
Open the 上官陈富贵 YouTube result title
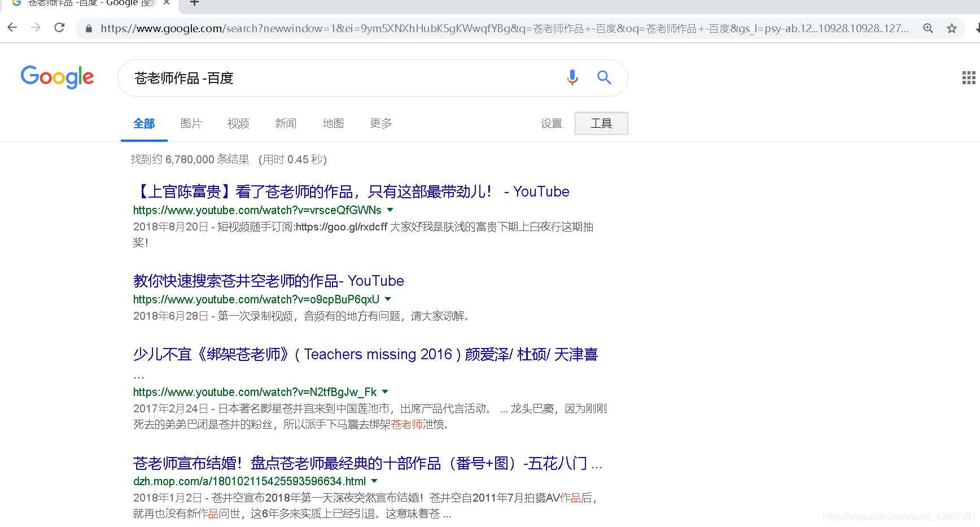pos(351,191)
